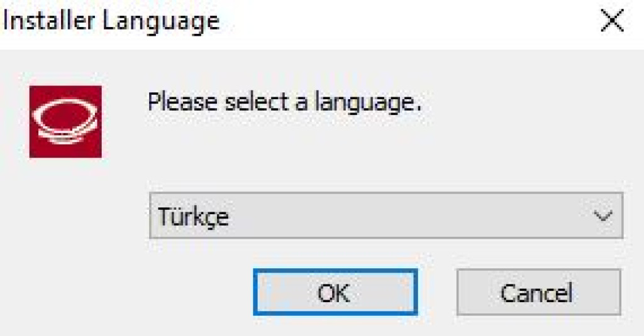
Task: Confirm the language choice with OK
Action: tap(335, 292)
